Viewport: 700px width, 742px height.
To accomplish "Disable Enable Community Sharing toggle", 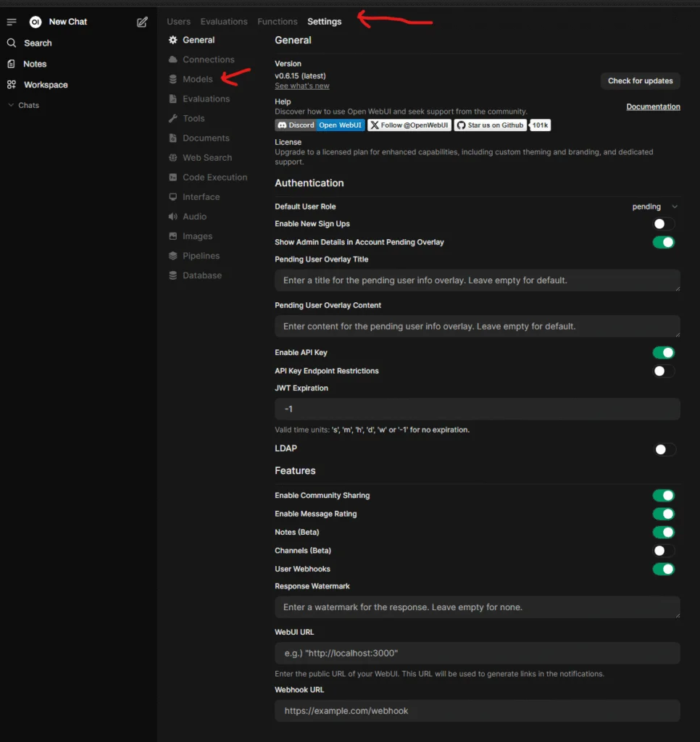I will coord(664,496).
